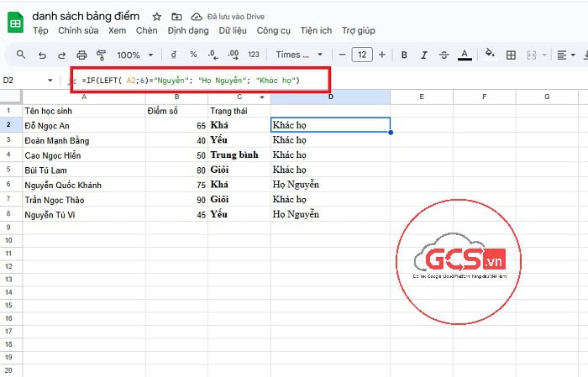Open the Định dạng menu
This screenshot has width=588, height=377.
(x=186, y=30)
